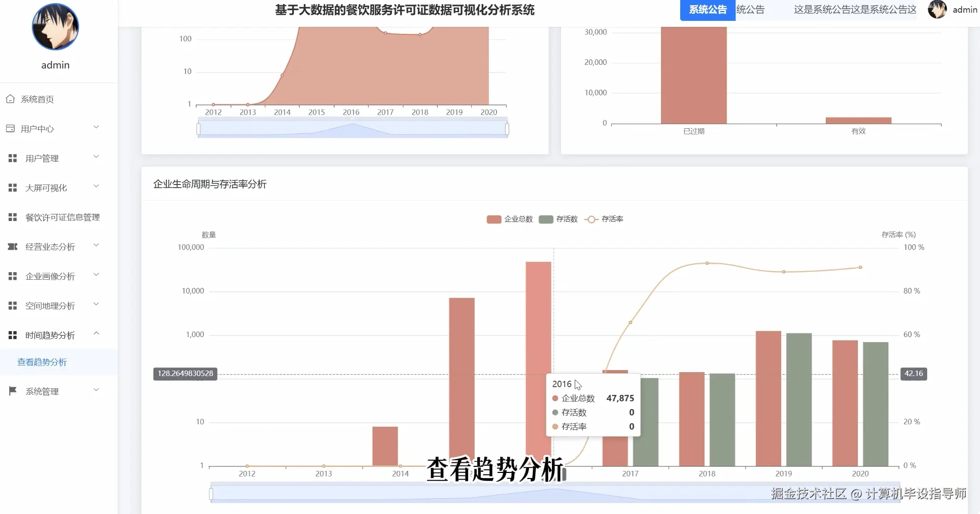980x514 pixels.
Task: Click the admin username in header
Action: pyautogui.click(x=965, y=10)
